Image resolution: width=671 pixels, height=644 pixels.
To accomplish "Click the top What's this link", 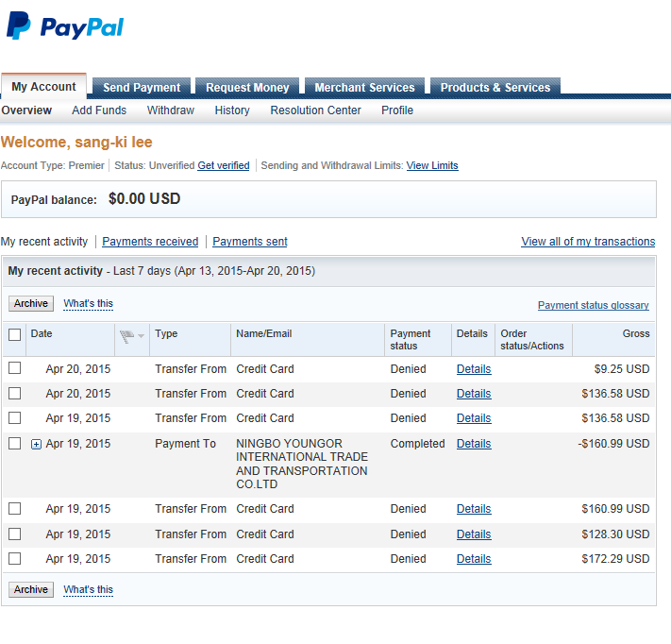I will point(88,304).
